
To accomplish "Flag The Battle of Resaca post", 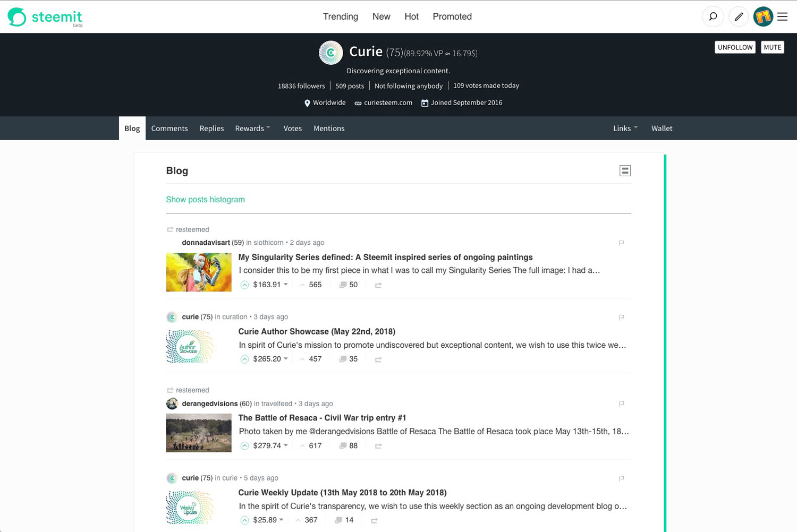I will pyautogui.click(x=621, y=404).
